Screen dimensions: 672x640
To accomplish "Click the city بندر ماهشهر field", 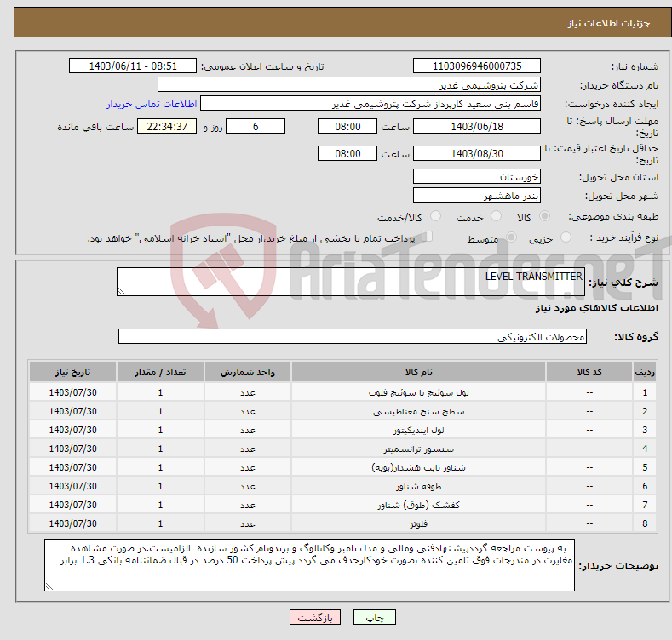I will [x=477, y=196].
